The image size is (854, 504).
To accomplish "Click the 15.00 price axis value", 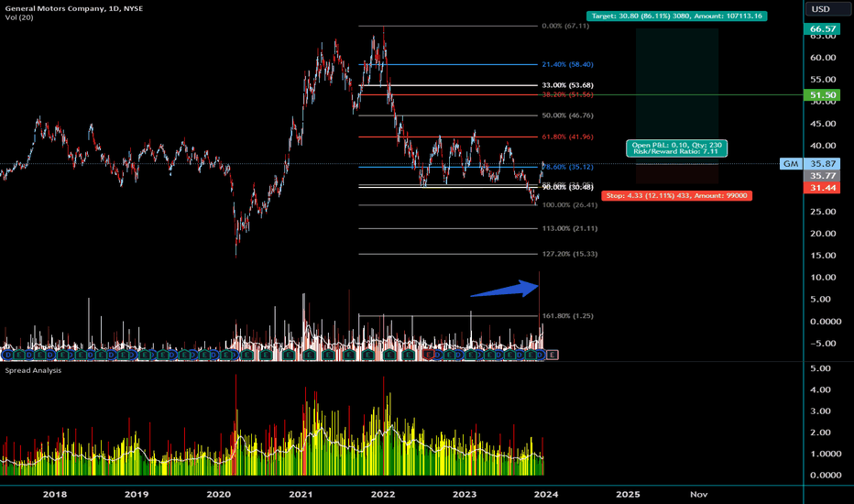I will 823,256.
